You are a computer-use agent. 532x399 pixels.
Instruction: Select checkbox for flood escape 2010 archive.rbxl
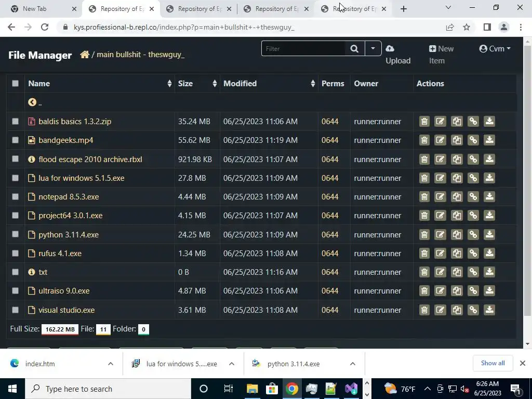pos(15,159)
